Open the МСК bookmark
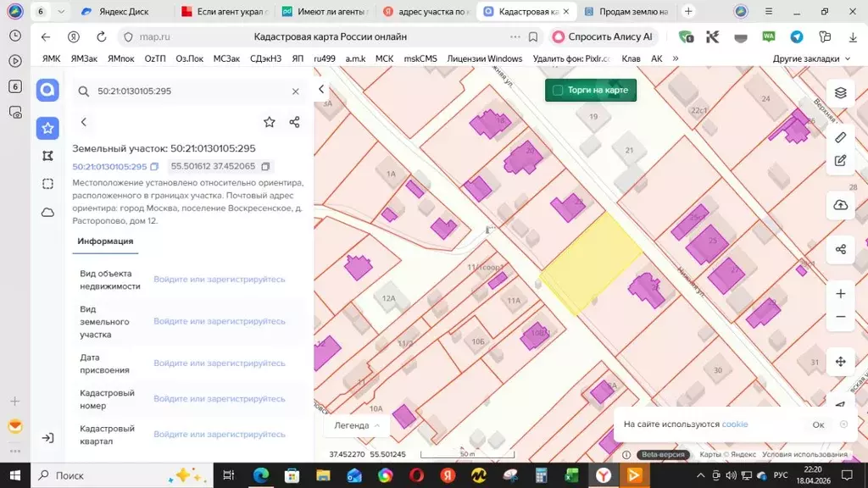Viewport: 868px width, 488px height. point(384,58)
